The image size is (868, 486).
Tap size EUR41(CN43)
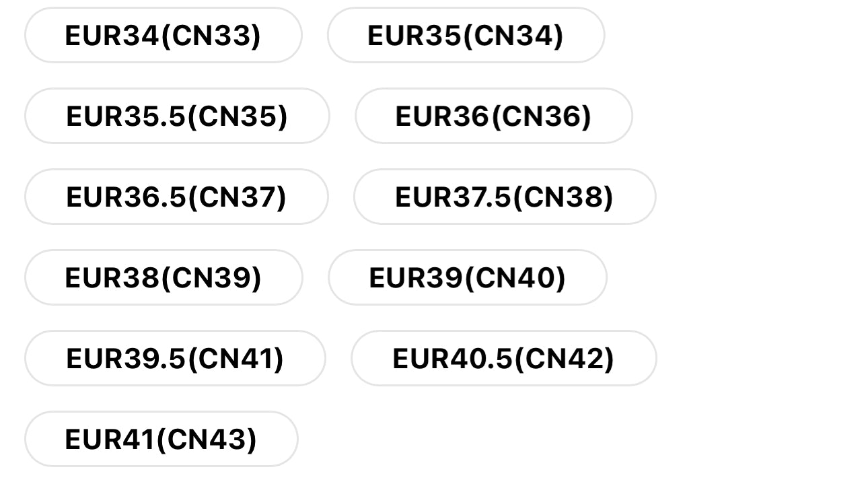(x=161, y=439)
